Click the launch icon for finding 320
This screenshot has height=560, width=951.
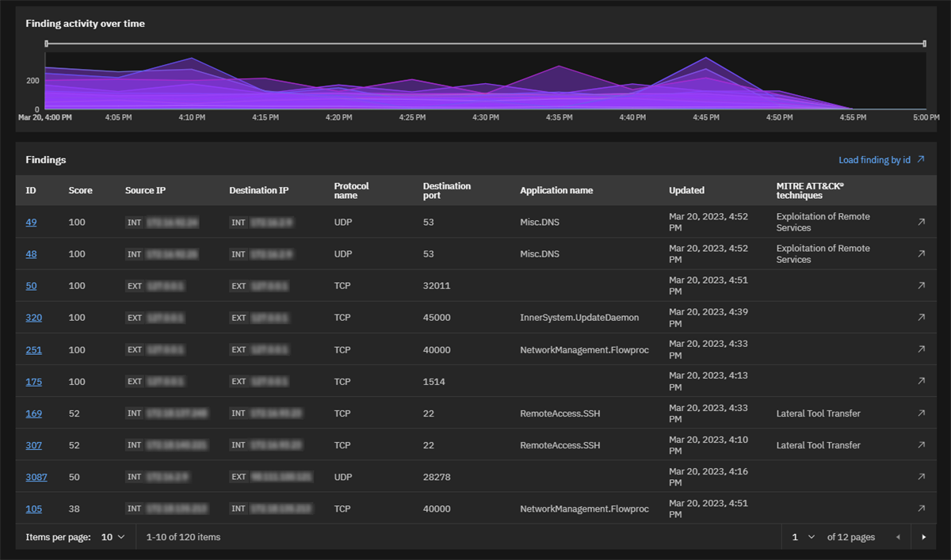click(920, 317)
